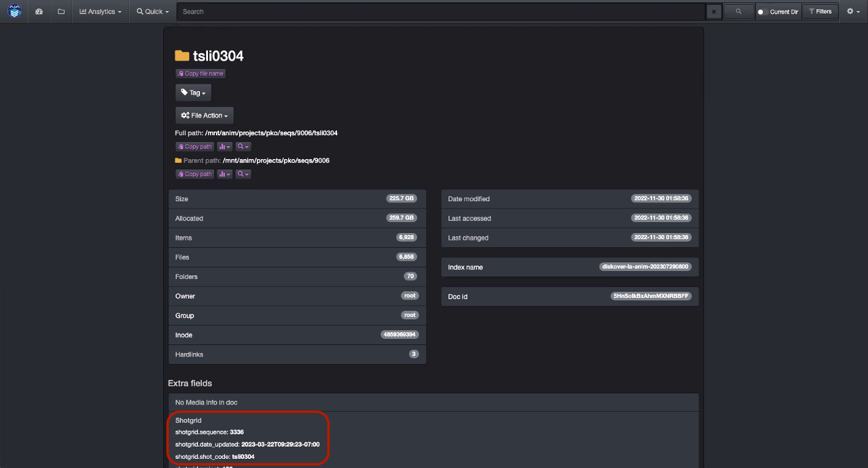
Task: Click the funnel icon on the Filters button
Action: 811,10
